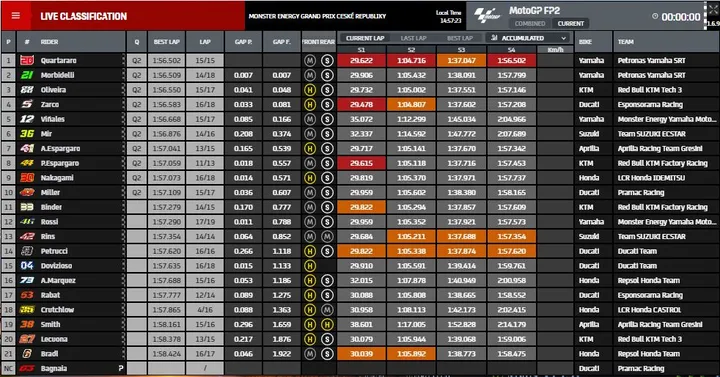Click Petrucci's rear tyre S icon
Screen dimensions: 720x377
coord(327,251)
